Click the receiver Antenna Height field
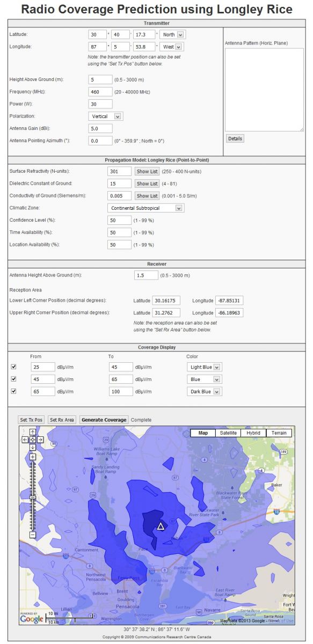313x644 pixels. click(x=146, y=275)
